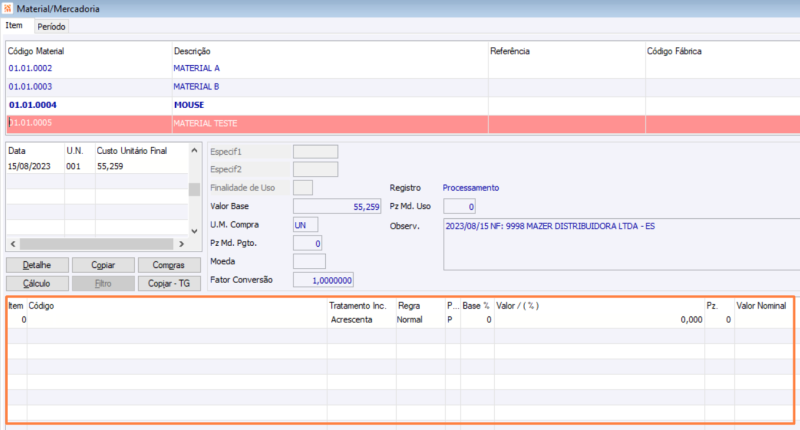800x430 pixels.
Task: Select material code 01.01.0002
Action: (30, 68)
